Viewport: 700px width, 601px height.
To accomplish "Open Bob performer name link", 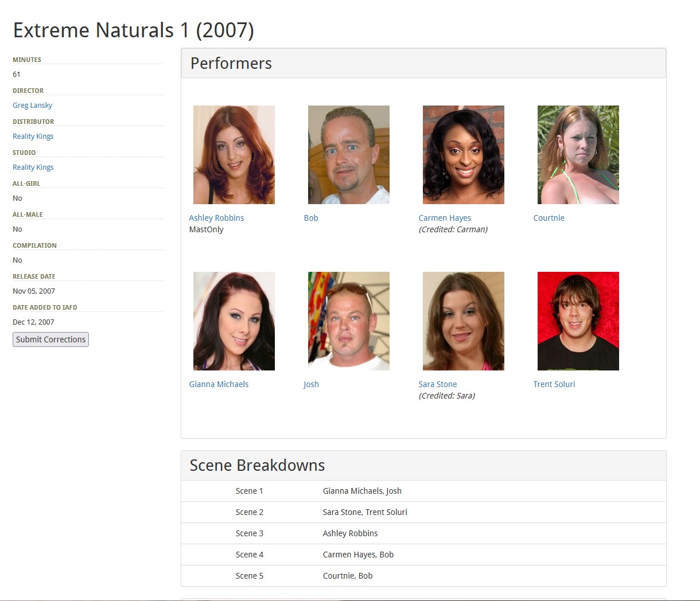I will point(311,218).
